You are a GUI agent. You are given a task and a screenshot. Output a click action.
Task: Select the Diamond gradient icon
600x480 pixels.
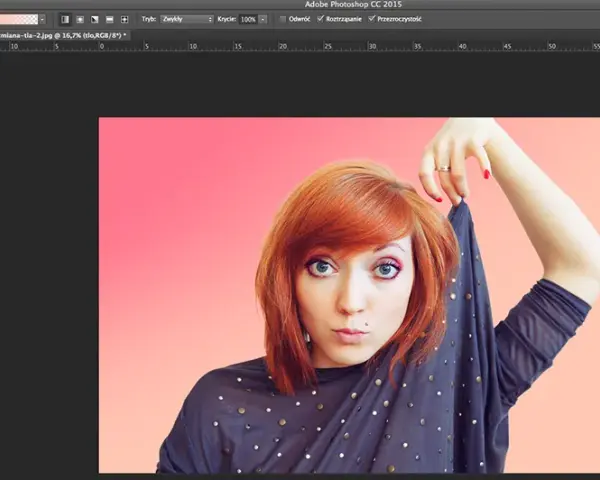pos(125,19)
